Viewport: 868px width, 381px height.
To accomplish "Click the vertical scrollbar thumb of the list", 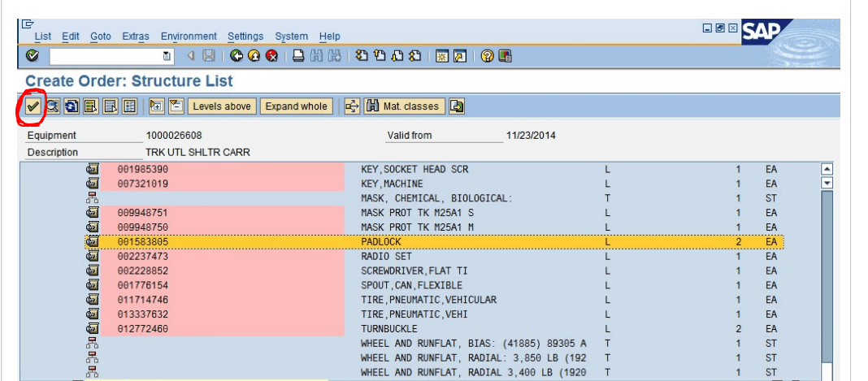I will (827, 276).
